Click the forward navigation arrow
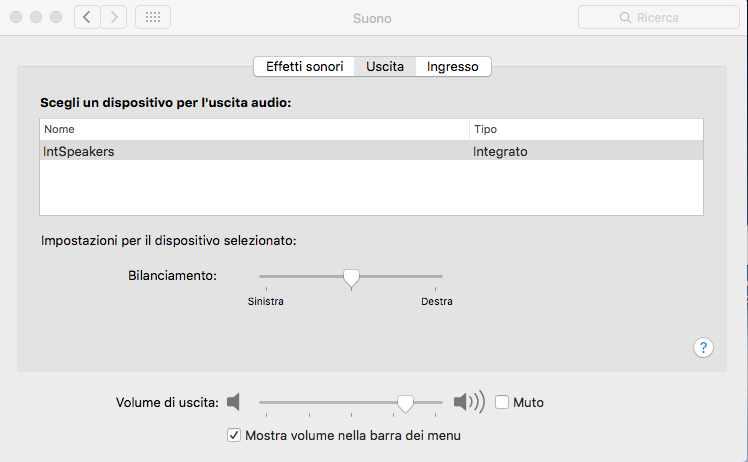Image resolution: width=748 pixels, height=462 pixels. (114, 17)
